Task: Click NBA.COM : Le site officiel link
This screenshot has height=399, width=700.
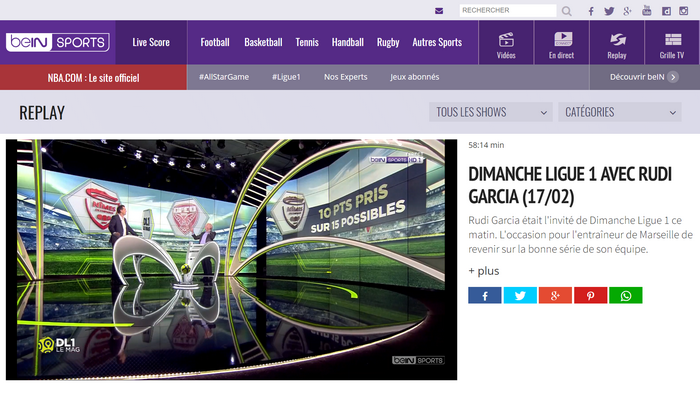Action: pos(93,78)
